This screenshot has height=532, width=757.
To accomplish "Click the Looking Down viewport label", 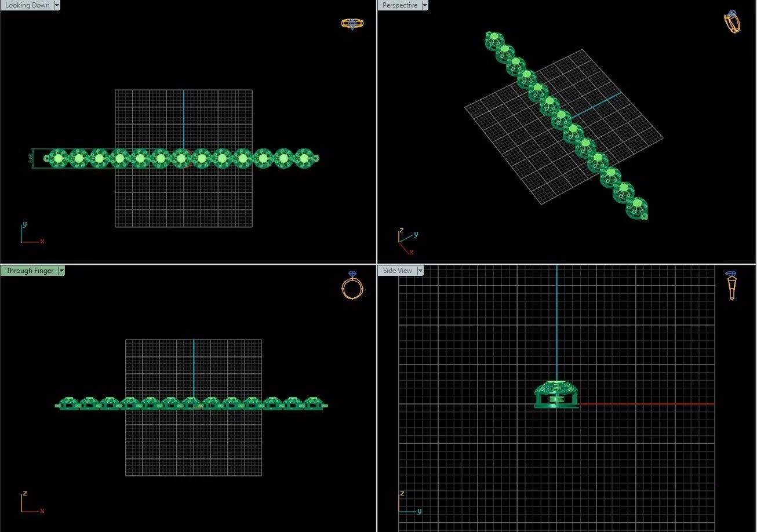I will pos(27,5).
